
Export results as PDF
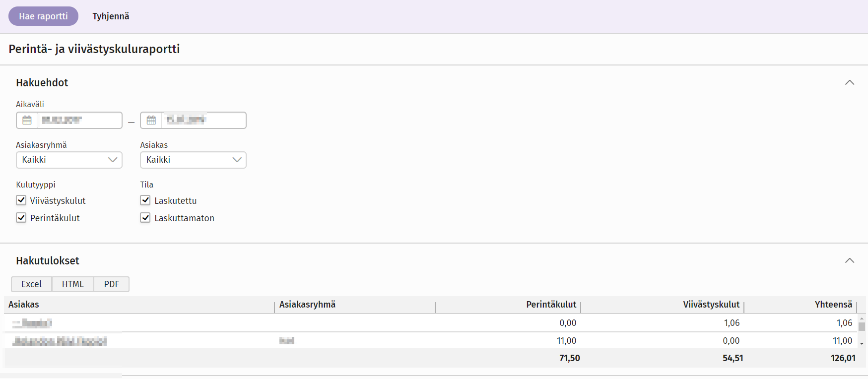click(x=112, y=284)
